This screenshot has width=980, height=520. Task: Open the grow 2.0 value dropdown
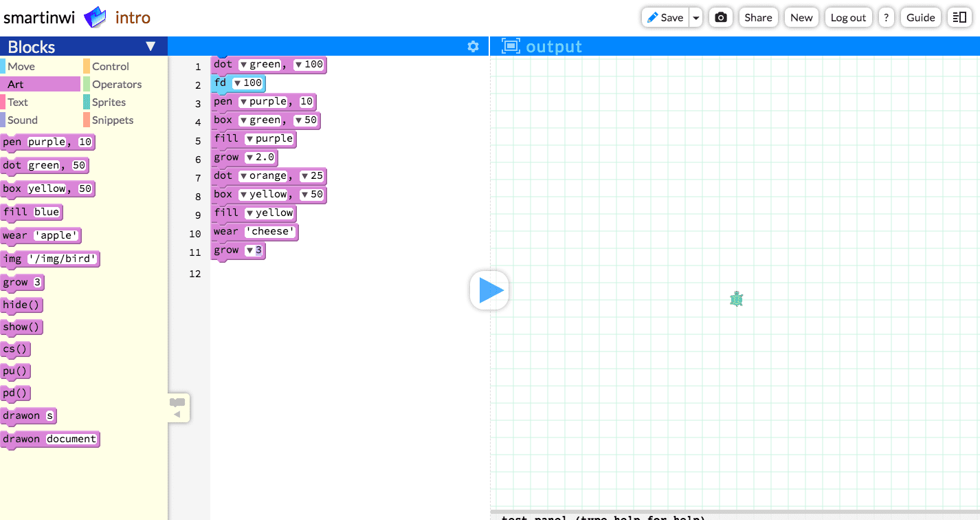coord(249,158)
